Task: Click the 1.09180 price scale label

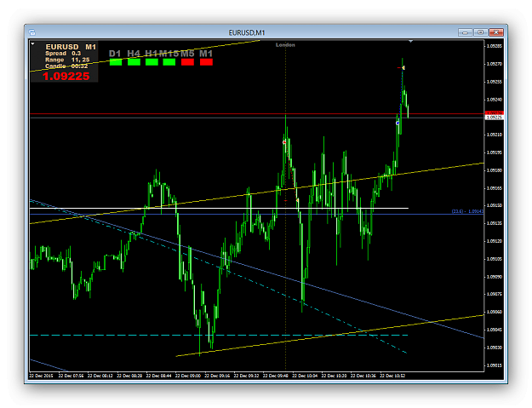Action: [495, 170]
